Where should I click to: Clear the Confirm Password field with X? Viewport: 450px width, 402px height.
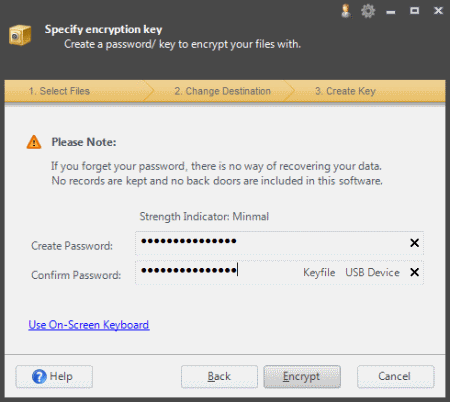(414, 272)
